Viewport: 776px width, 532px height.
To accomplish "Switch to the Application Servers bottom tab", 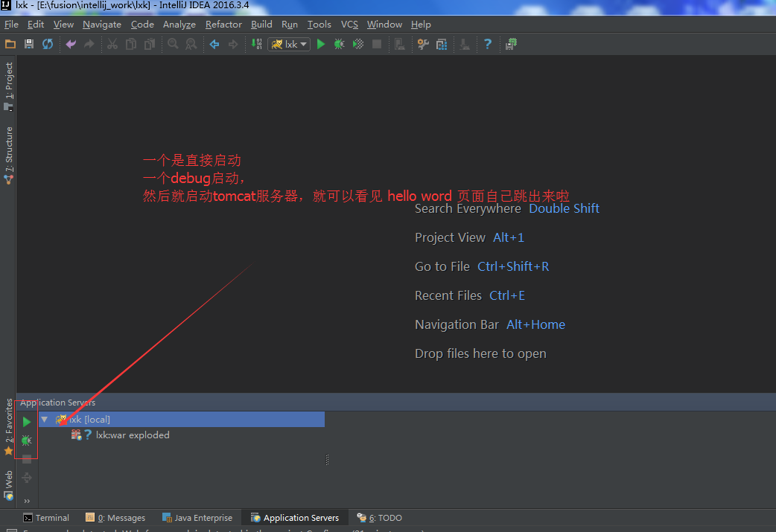I will 295,518.
